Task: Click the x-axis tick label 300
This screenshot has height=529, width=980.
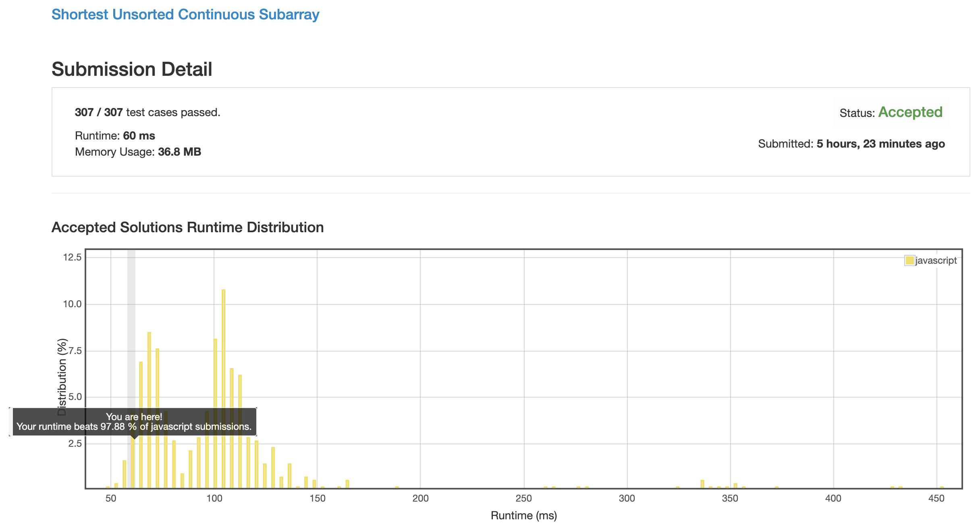Action: [627, 498]
